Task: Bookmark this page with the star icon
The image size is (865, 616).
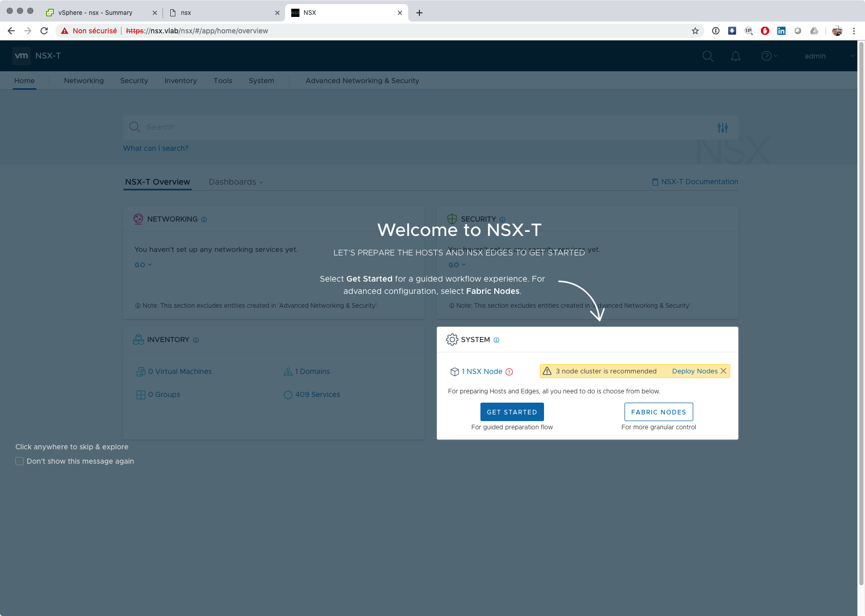Action: click(695, 31)
